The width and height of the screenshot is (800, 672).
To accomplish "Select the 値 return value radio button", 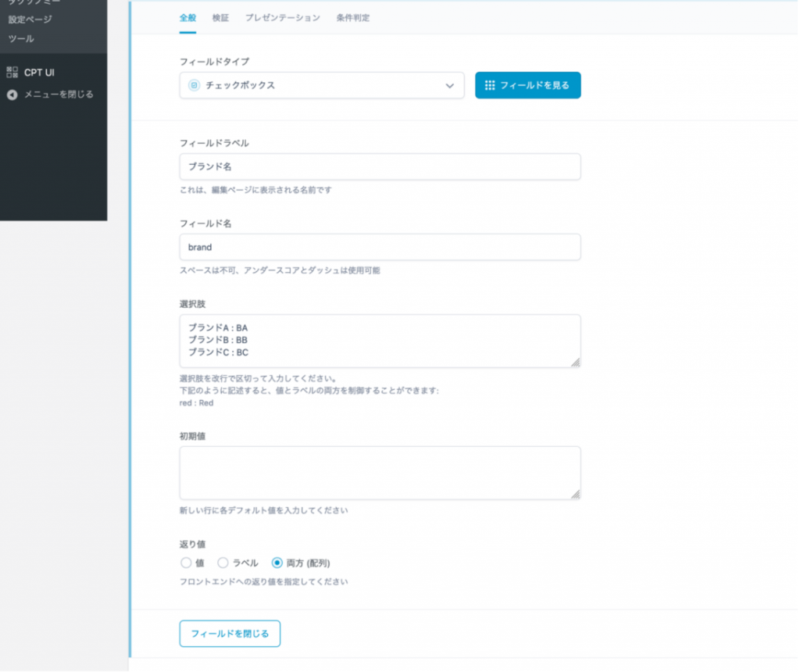I will pos(186,563).
